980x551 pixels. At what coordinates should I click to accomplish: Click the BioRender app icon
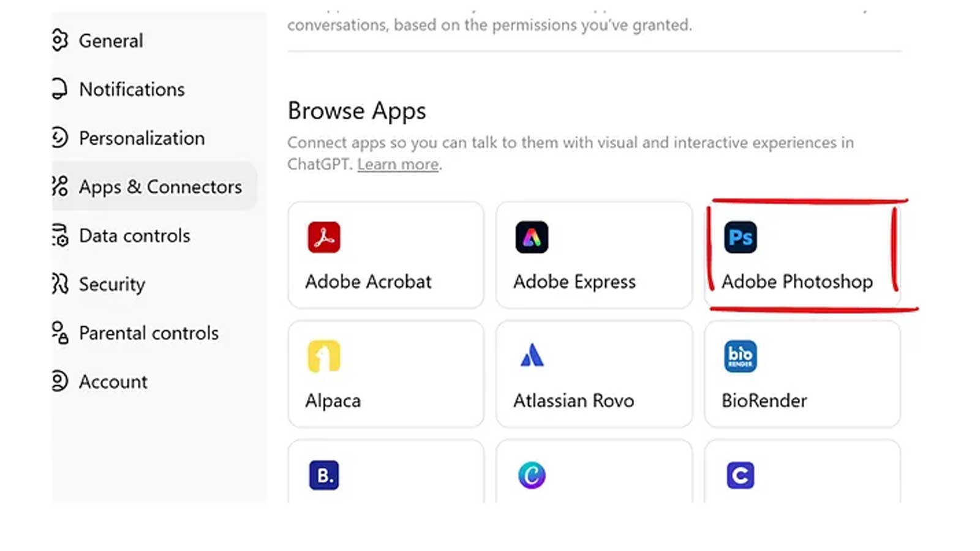[x=740, y=356]
